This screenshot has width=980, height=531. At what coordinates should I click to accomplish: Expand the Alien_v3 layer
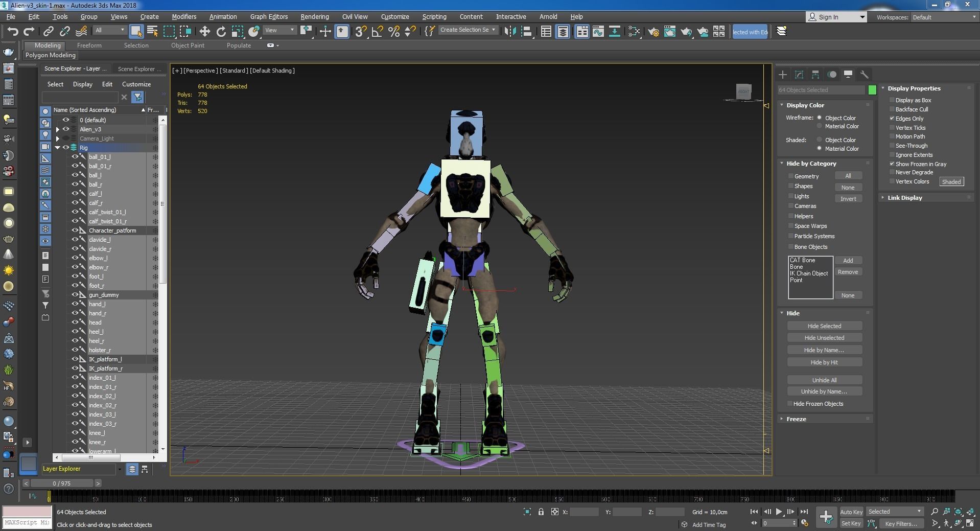tap(58, 129)
